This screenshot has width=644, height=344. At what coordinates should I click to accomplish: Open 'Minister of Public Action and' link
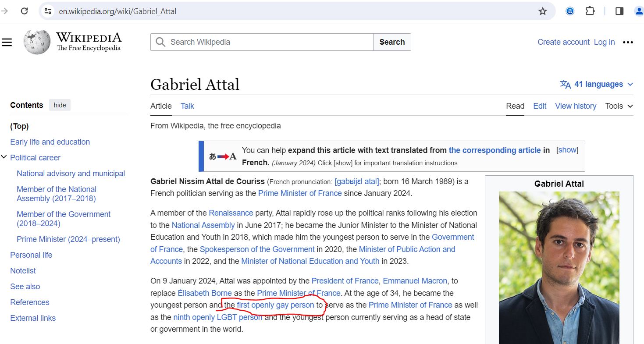tap(407, 249)
